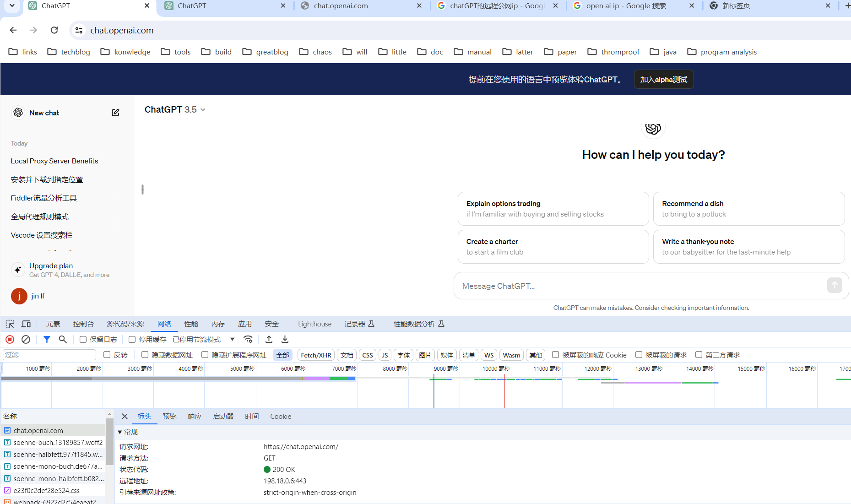Open network search magnifier icon
The height and width of the screenshot is (504, 851).
63,339
